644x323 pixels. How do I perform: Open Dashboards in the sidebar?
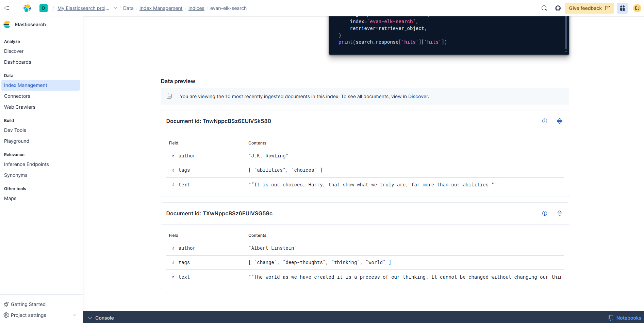18,62
